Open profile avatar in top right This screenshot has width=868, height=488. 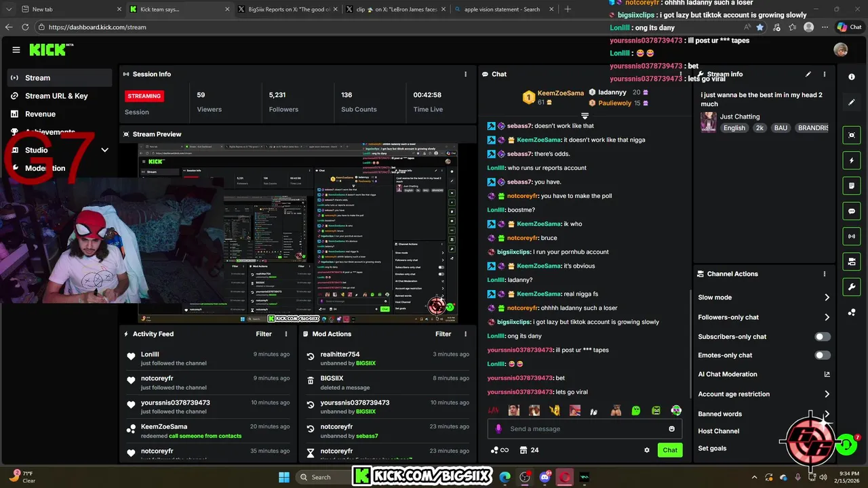point(841,49)
